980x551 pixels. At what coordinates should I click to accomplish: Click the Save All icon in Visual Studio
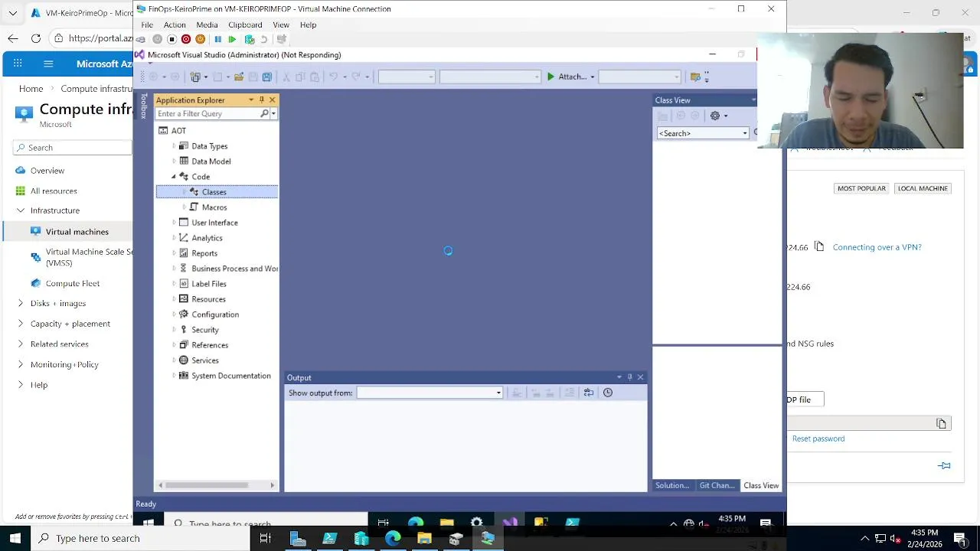(x=266, y=77)
